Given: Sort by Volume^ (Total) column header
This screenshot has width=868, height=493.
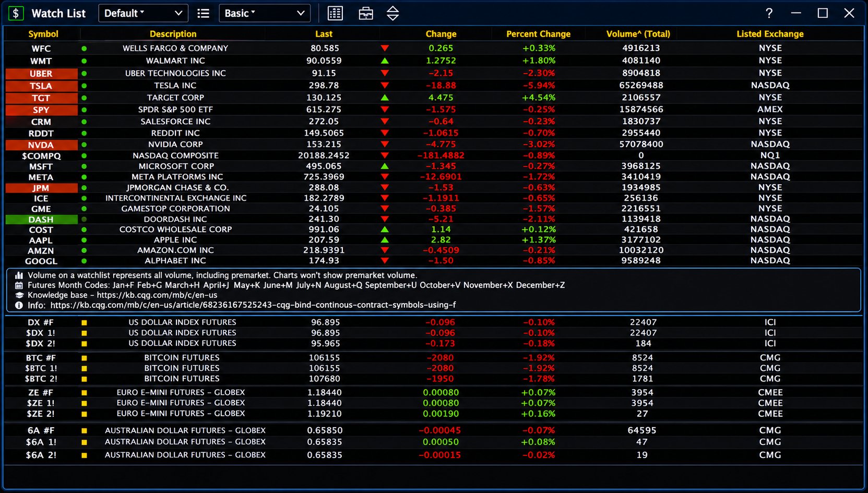Looking at the screenshot, I should pos(638,34).
